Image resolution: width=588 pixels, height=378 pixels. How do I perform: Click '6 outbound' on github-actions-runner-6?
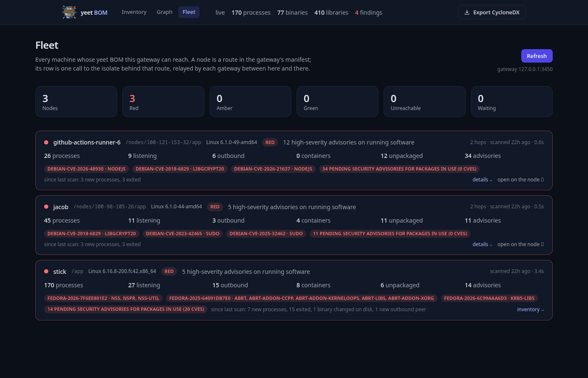click(x=228, y=156)
